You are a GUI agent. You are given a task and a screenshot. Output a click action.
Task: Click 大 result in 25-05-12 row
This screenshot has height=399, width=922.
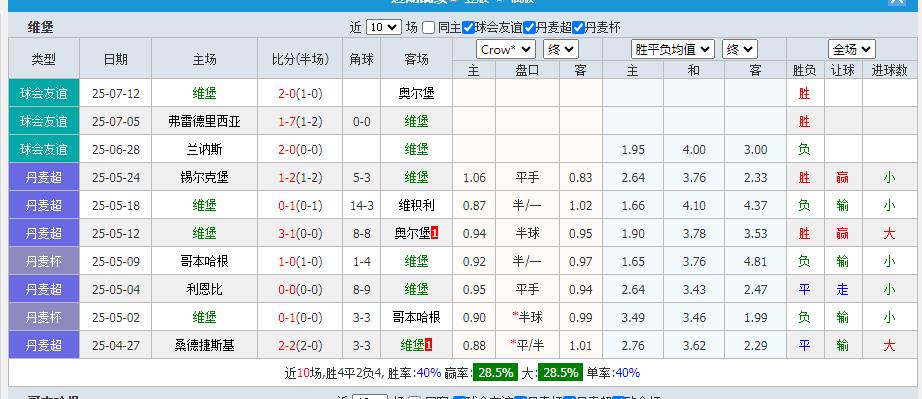pos(889,233)
